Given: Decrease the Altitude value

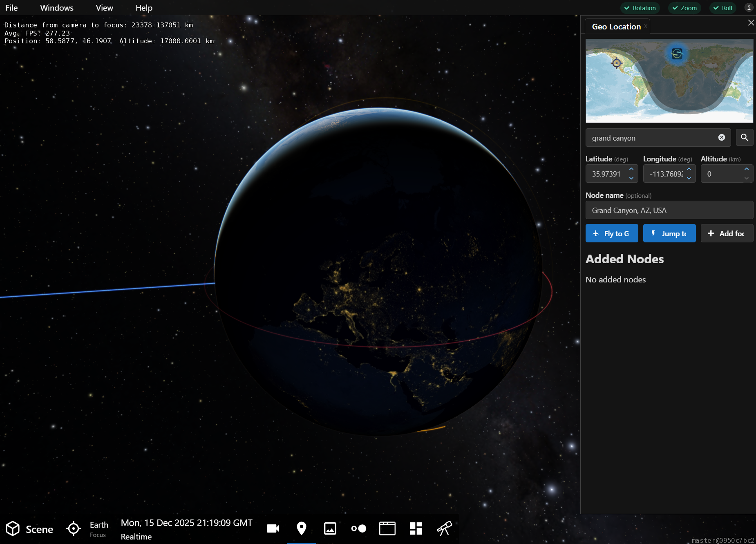Looking at the screenshot, I should tap(747, 178).
